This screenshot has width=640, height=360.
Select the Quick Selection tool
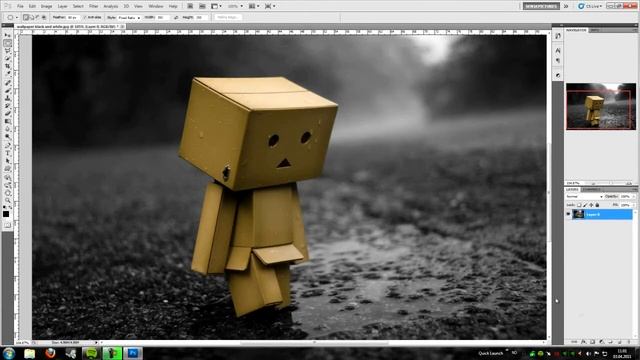tap(7, 59)
